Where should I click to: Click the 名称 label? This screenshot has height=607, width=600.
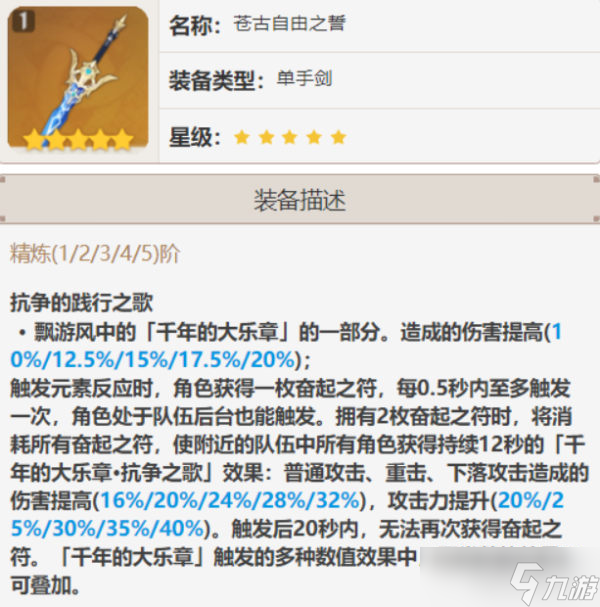195,26
